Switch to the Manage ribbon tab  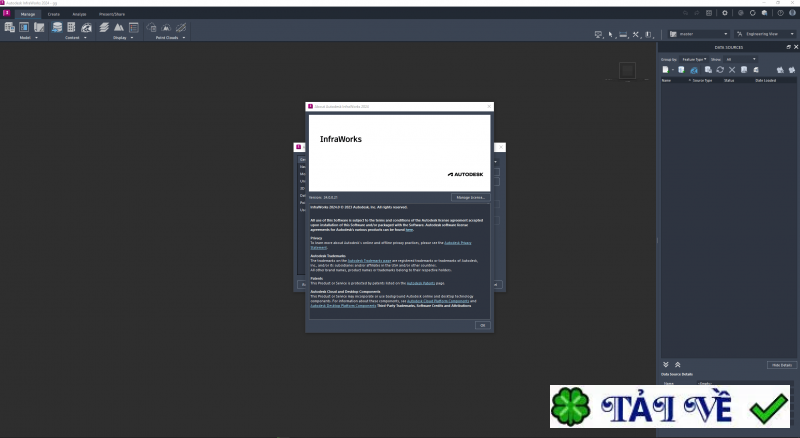coord(28,14)
